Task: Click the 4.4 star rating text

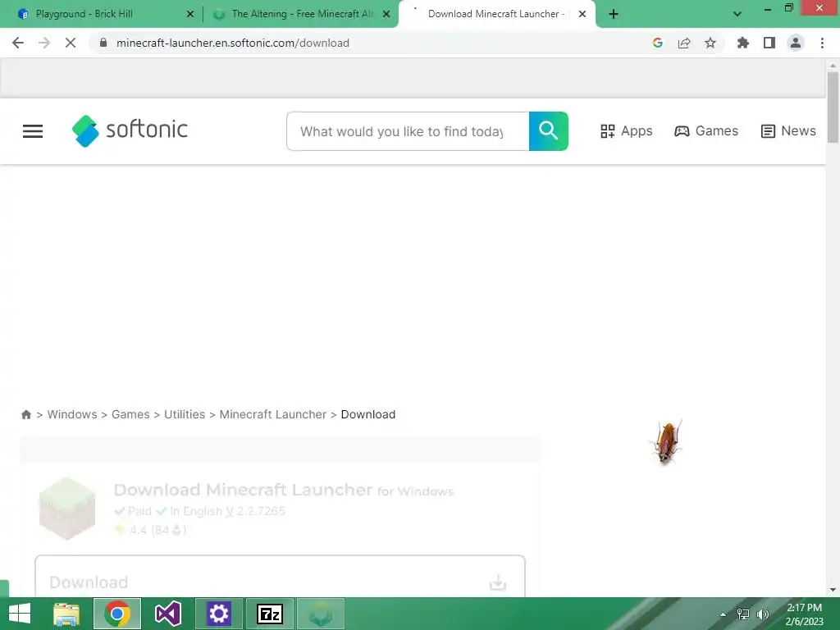Action: tap(150, 530)
